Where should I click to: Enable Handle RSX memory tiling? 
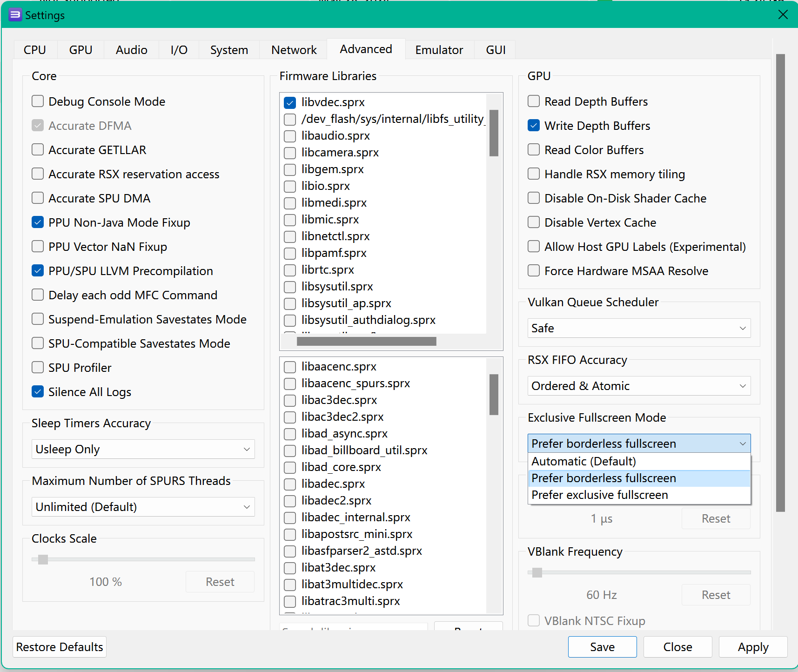click(534, 174)
